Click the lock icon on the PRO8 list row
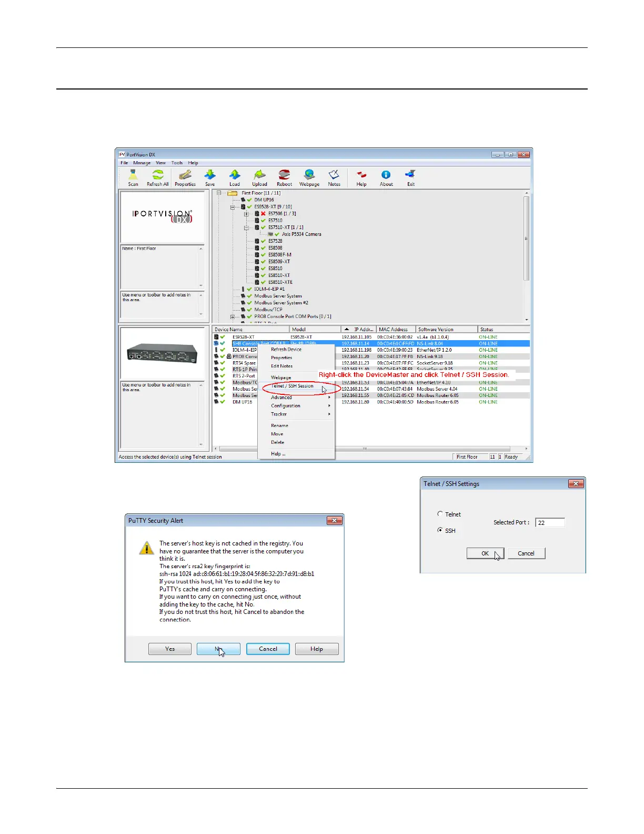644x834 pixels. [229, 356]
